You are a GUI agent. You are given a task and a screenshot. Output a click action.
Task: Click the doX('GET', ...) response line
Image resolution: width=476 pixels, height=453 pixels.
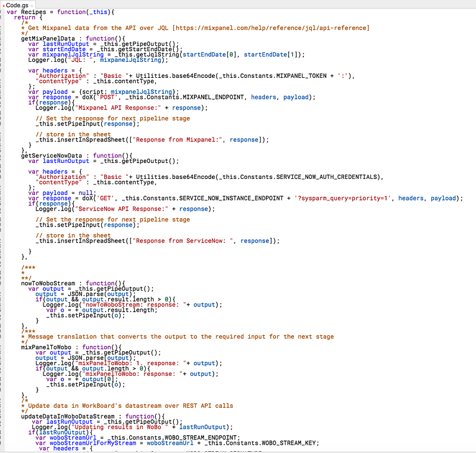tap(246, 199)
